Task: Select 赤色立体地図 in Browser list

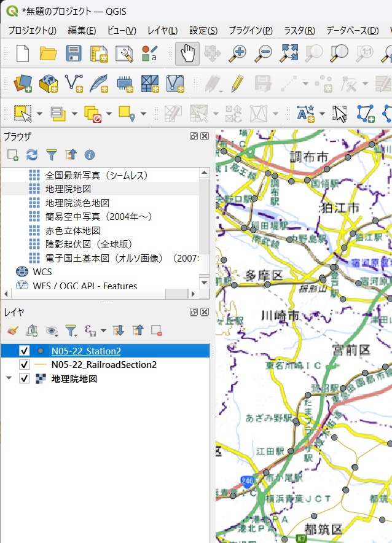Action: [x=73, y=230]
